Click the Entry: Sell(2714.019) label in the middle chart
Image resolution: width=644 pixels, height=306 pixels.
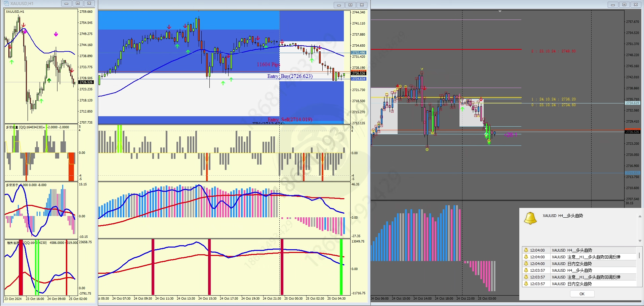click(x=290, y=119)
